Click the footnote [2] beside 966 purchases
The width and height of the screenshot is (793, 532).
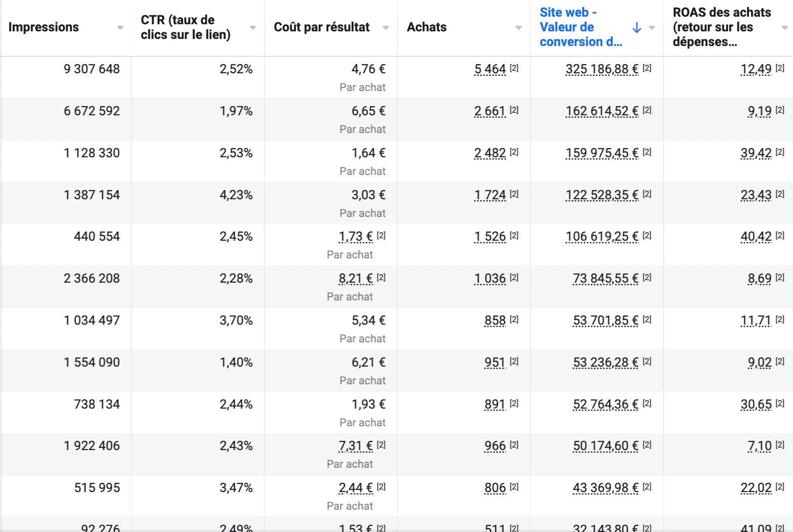click(x=514, y=445)
